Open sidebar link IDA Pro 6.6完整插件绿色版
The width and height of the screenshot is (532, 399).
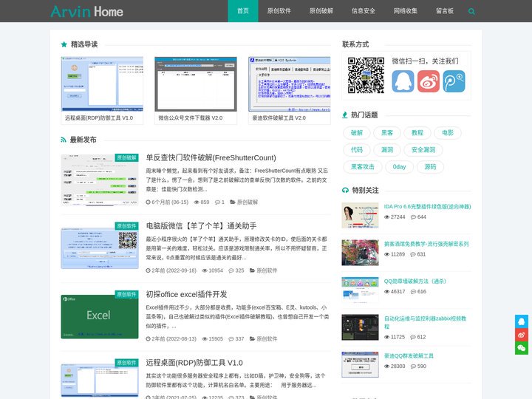click(427, 207)
